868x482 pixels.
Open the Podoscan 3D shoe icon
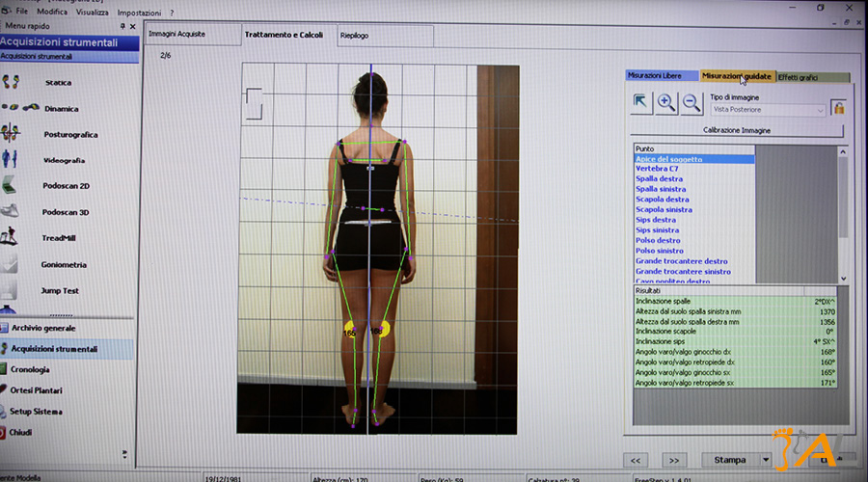point(10,211)
